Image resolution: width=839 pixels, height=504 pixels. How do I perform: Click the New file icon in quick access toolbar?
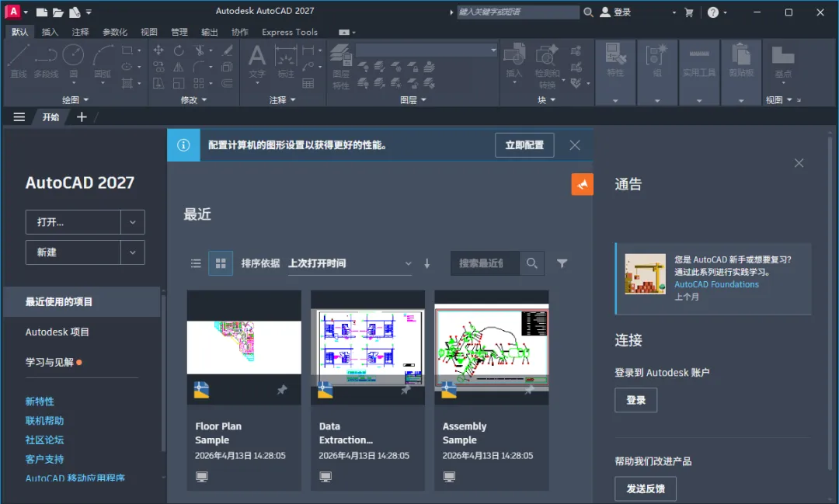click(x=42, y=12)
